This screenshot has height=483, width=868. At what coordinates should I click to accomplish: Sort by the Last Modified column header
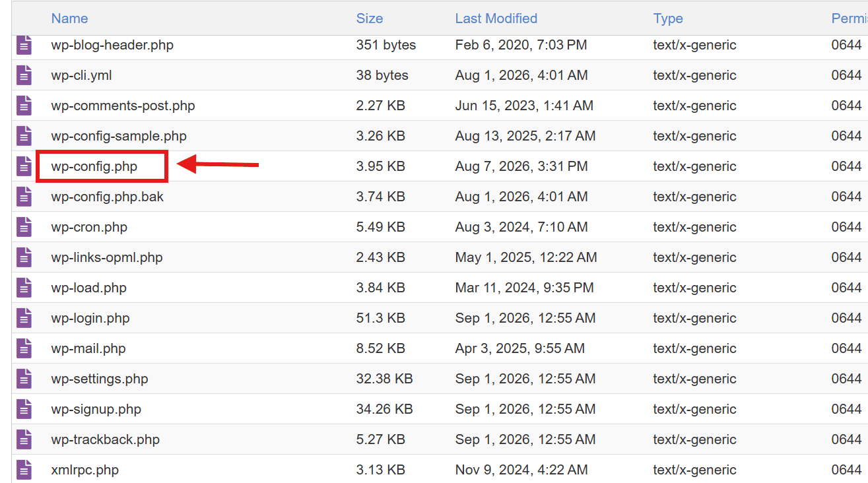pyautogui.click(x=496, y=18)
